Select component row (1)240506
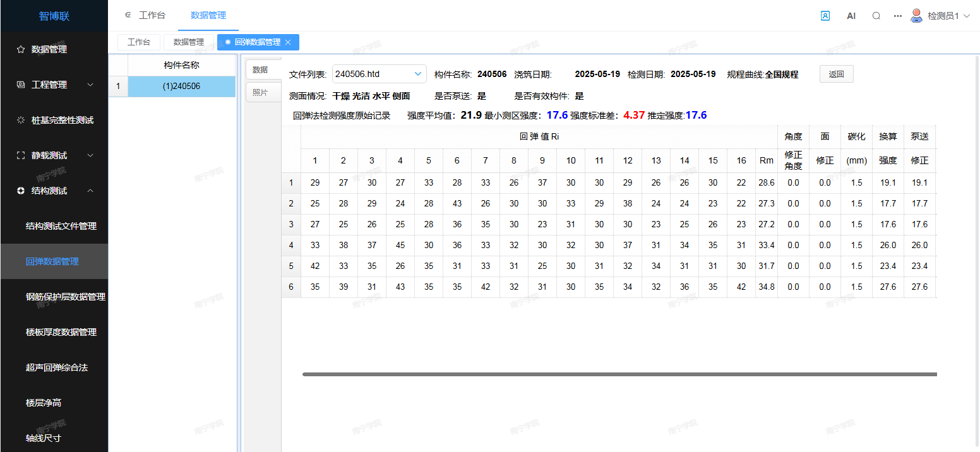This screenshot has height=452, width=980. coord(181,86)
